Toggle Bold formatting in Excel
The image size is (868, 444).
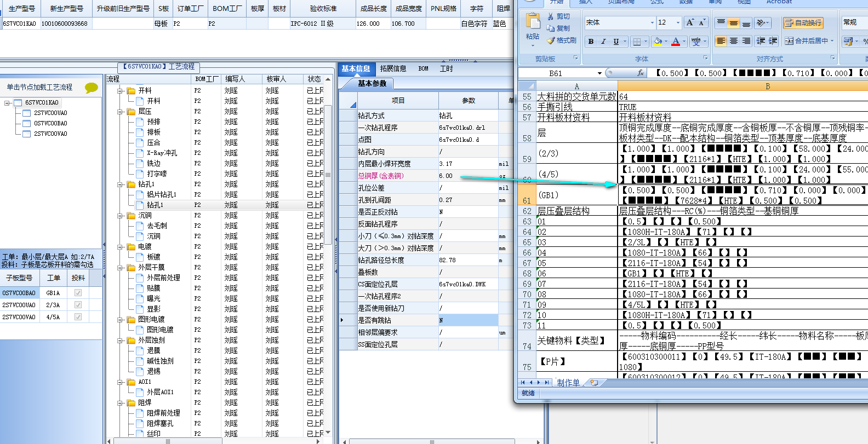coord(591,42)
